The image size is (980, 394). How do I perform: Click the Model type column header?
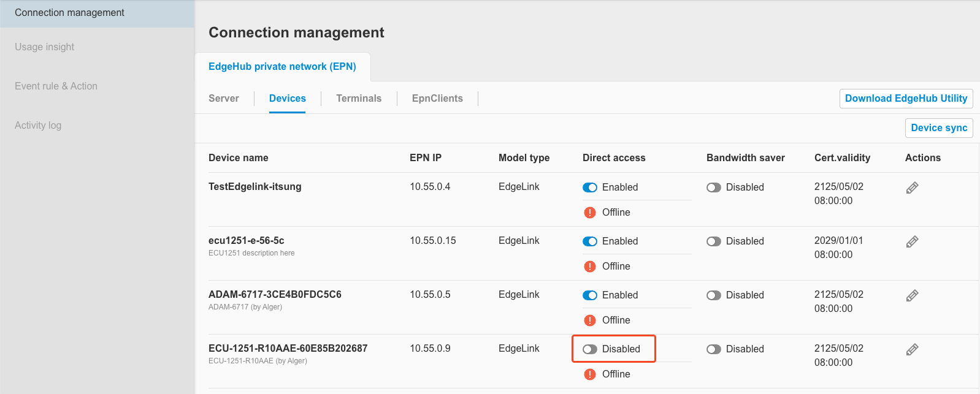[x=524, y=158]
